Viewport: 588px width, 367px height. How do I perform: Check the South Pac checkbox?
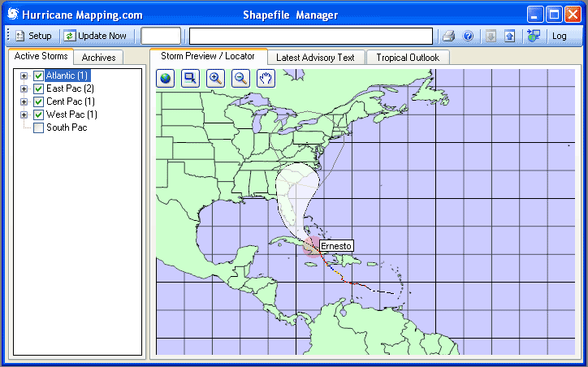pos(38,127)
